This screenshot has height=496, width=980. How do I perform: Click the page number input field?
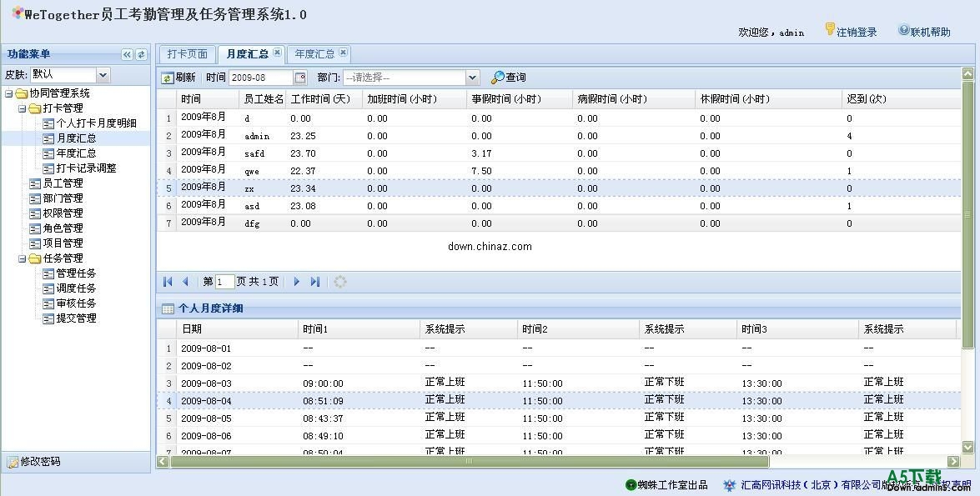(x=224, y=282)
